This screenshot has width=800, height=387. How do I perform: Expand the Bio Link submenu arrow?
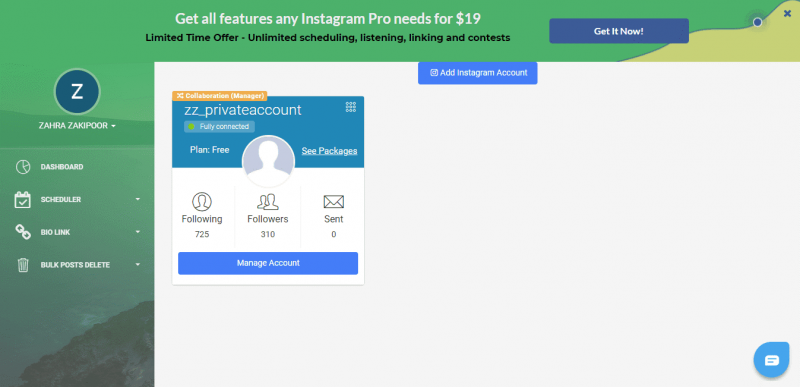click(x=138, y=232)
